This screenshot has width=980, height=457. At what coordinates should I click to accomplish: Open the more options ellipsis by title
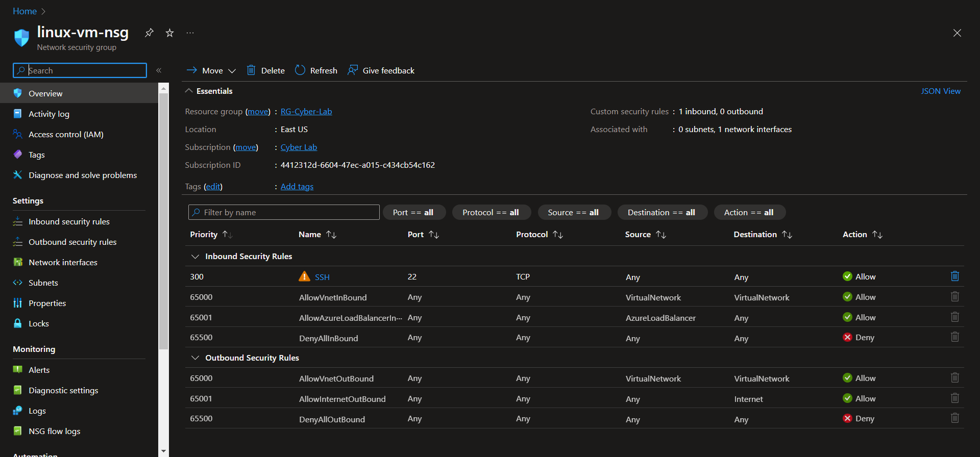click(x=190, y=33)
